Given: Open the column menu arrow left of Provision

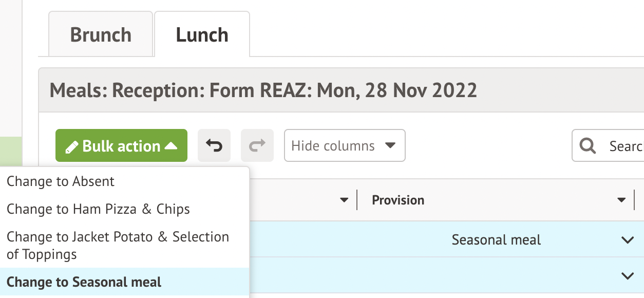Looking at the screenshot, I should coord(344,200).
